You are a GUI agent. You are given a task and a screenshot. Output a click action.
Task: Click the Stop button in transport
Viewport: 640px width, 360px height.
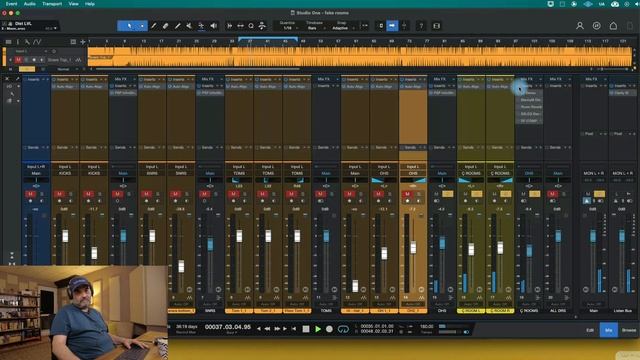(306, 329)
